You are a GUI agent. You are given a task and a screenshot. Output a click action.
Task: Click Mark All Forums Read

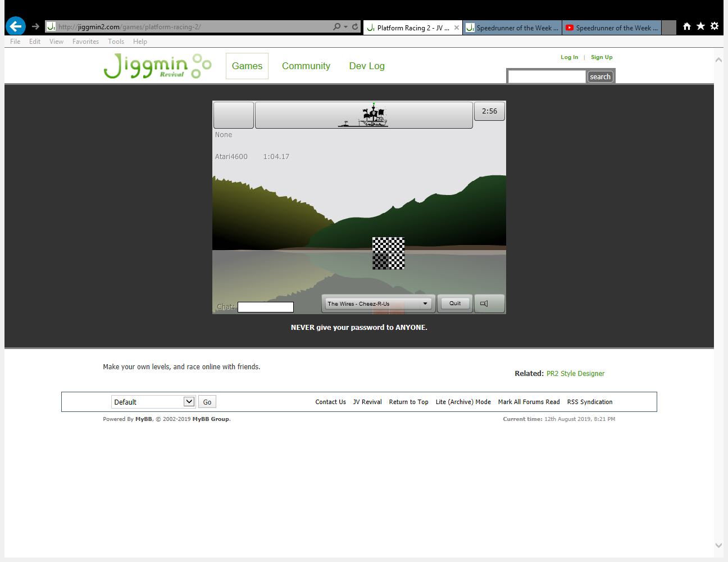pos(529,402)
